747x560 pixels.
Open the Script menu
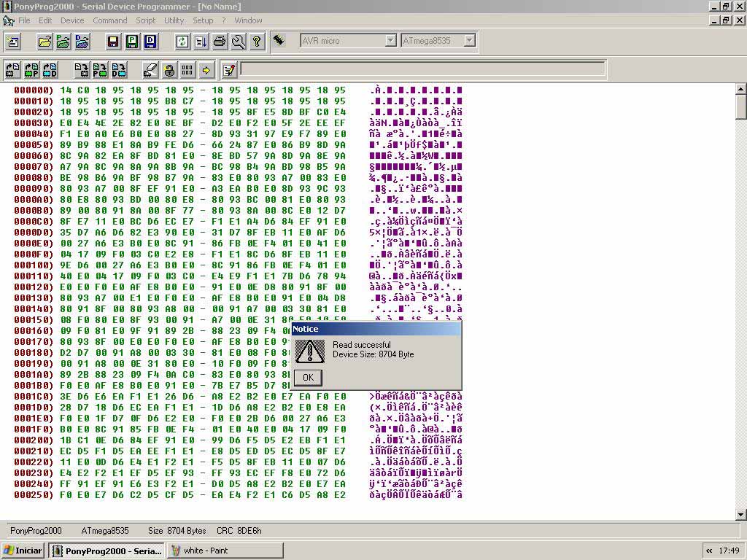[x=146, y=20]
